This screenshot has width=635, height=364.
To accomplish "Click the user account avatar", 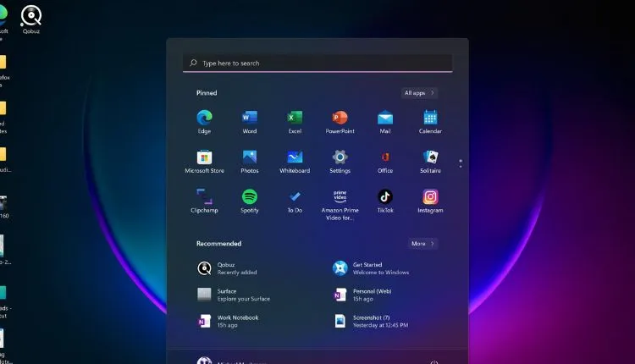I will pos(205,360).
